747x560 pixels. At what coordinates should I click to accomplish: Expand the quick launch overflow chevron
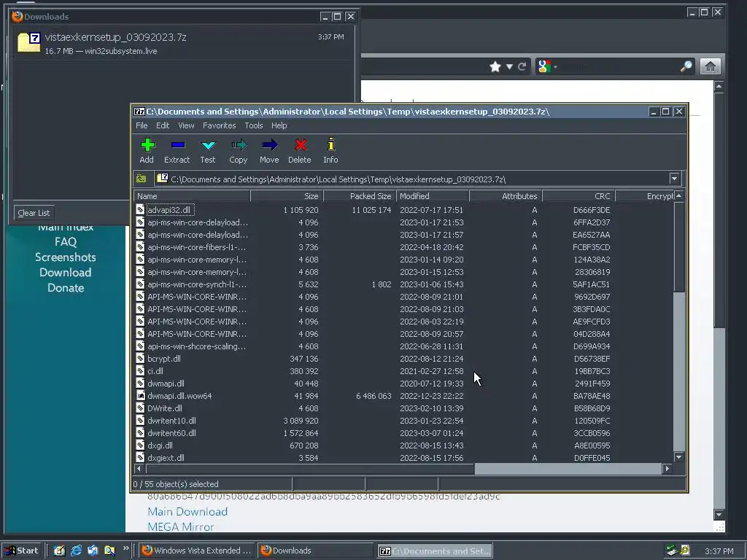[x=125, y=548]
